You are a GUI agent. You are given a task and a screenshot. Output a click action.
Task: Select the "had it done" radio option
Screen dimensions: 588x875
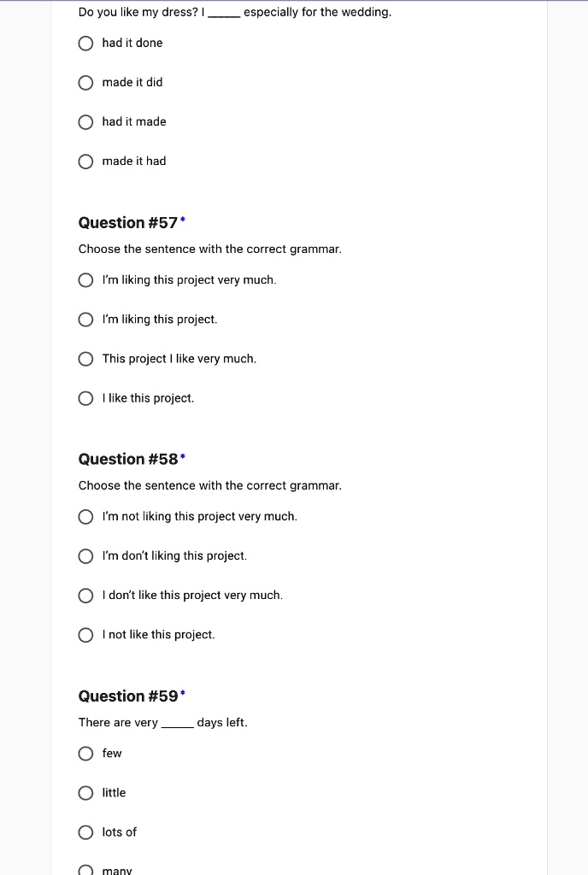coord(85,44)
